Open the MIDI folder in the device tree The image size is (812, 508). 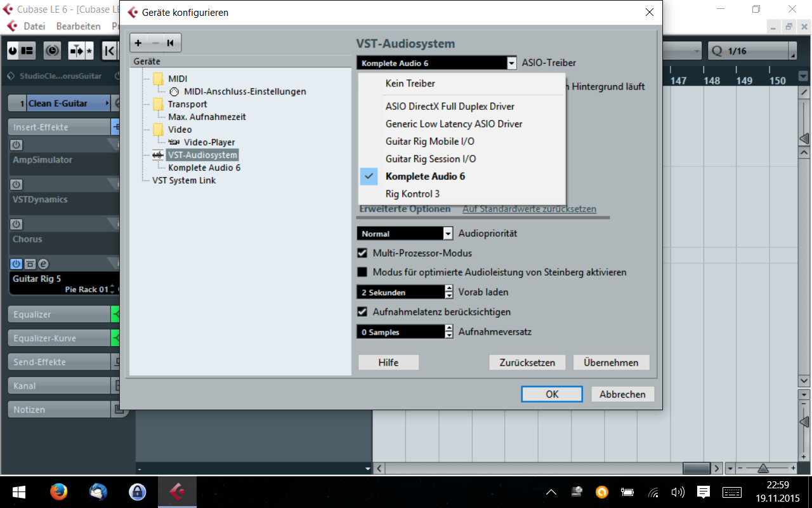coord(158,79)
